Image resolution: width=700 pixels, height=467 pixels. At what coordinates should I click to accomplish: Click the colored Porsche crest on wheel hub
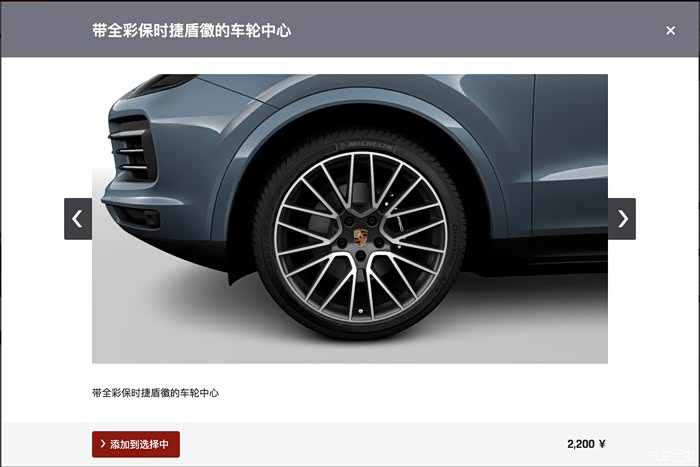click(x=361, y=237)
